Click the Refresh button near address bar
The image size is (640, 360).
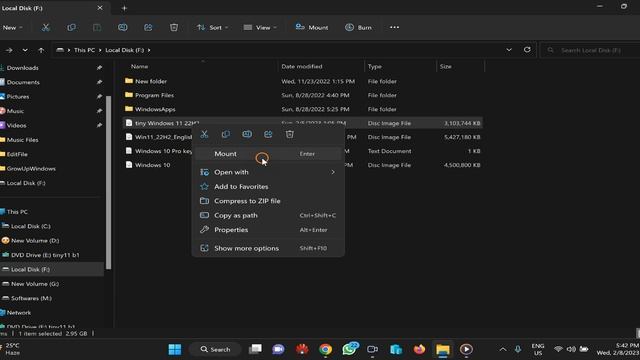click(527, 50)
